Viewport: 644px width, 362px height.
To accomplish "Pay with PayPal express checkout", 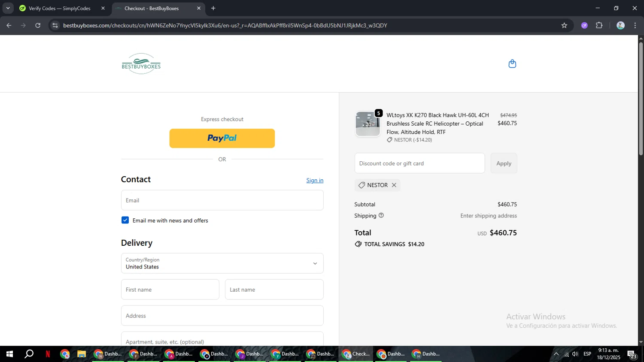I will 222,138.
